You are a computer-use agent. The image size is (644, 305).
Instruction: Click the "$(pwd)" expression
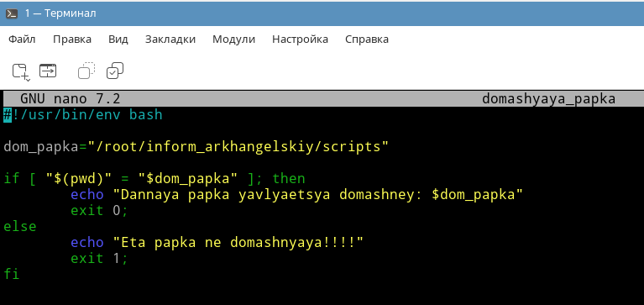pos(79,179)
